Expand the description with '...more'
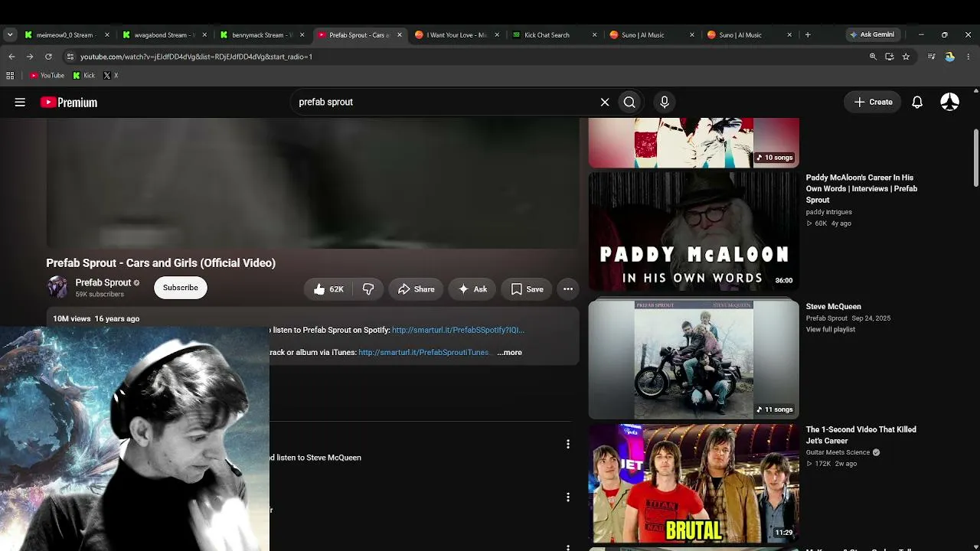 click(x=509, y=352)
